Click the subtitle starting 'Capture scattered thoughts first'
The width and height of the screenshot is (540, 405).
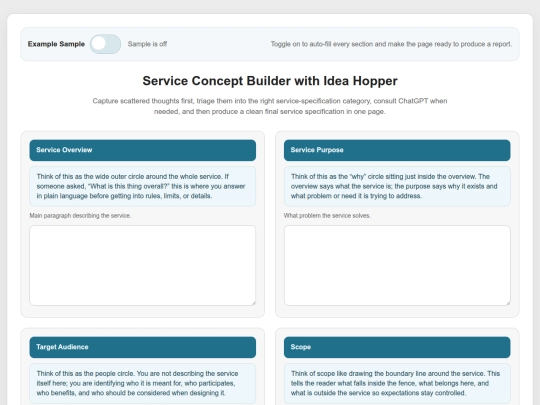270,106
